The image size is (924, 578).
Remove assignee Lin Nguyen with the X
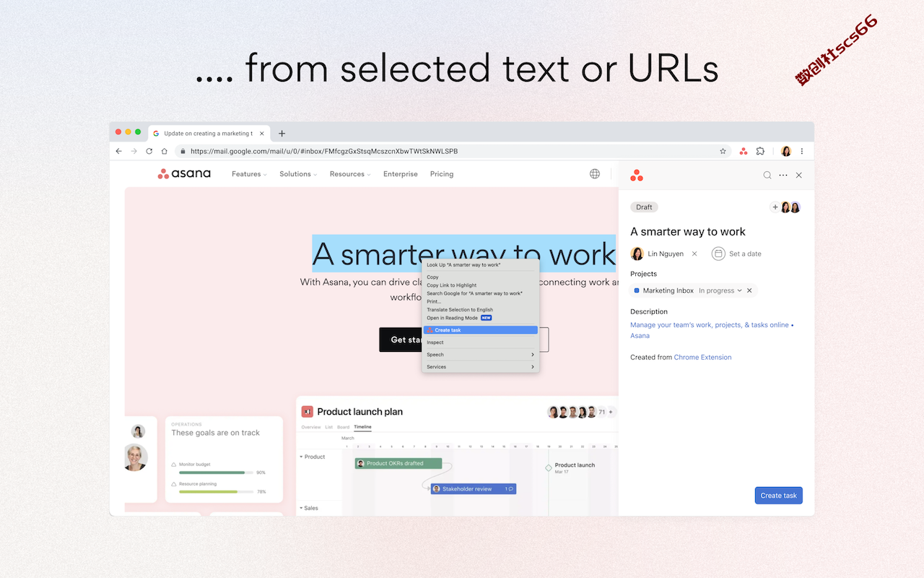[x=694, y=254]
